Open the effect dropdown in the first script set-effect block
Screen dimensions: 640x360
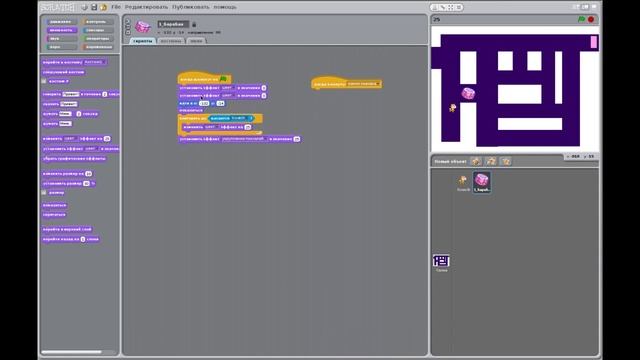(x=228, y=88)
